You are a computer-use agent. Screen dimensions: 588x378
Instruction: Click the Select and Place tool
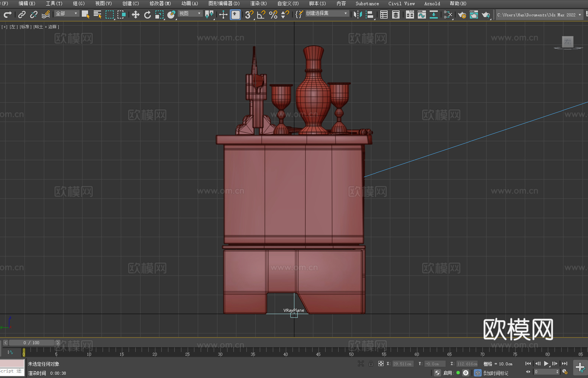tap(171, 14)
